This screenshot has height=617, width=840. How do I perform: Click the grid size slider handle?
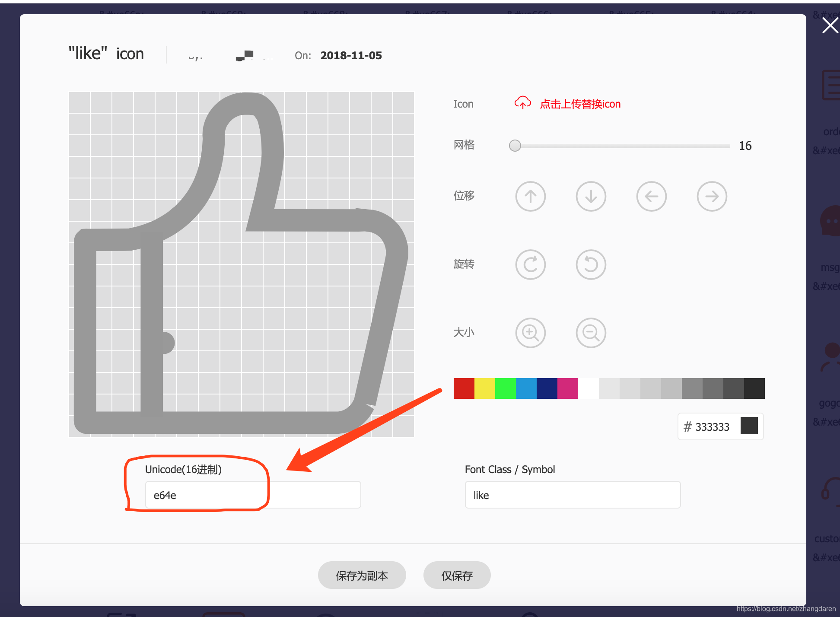click(515, 146)
